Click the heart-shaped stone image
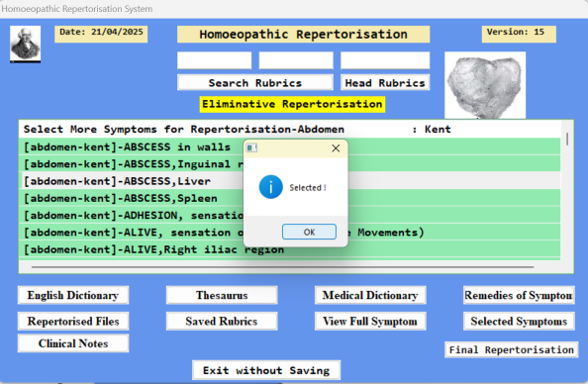 tap(485, 85)
